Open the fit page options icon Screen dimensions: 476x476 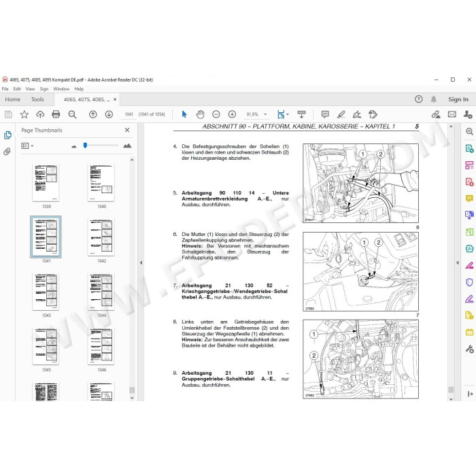coord(281,114)
